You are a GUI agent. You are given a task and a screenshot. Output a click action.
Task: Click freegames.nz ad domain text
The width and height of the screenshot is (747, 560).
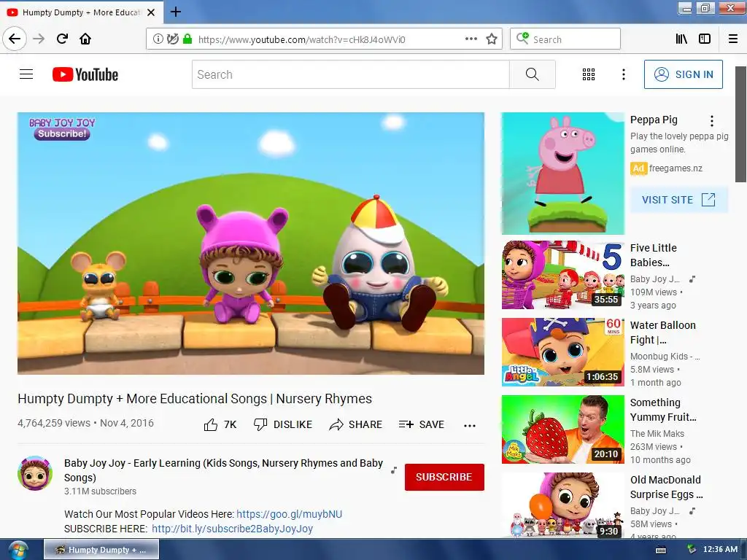(676, 168)
